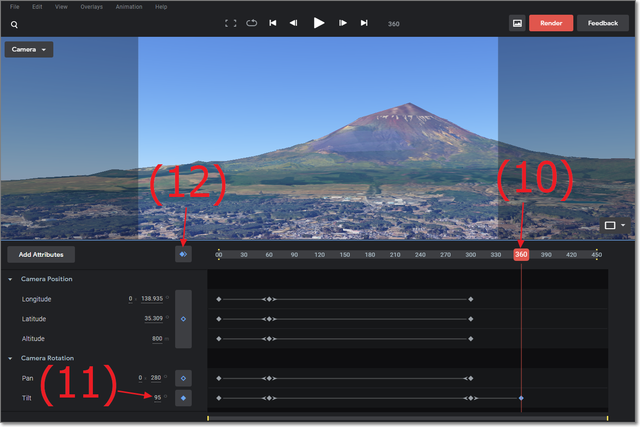Screen dimensions: 640x427
Task: Collapse the Camera Position group
Action: [11, 279]
